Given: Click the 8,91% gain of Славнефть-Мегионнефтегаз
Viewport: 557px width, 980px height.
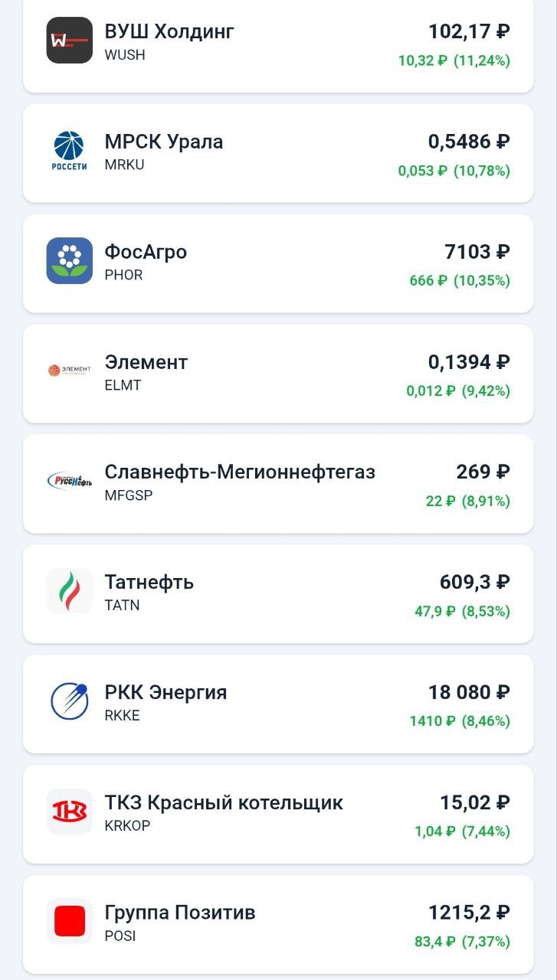Looking at the screenshot, I should 486,501.
